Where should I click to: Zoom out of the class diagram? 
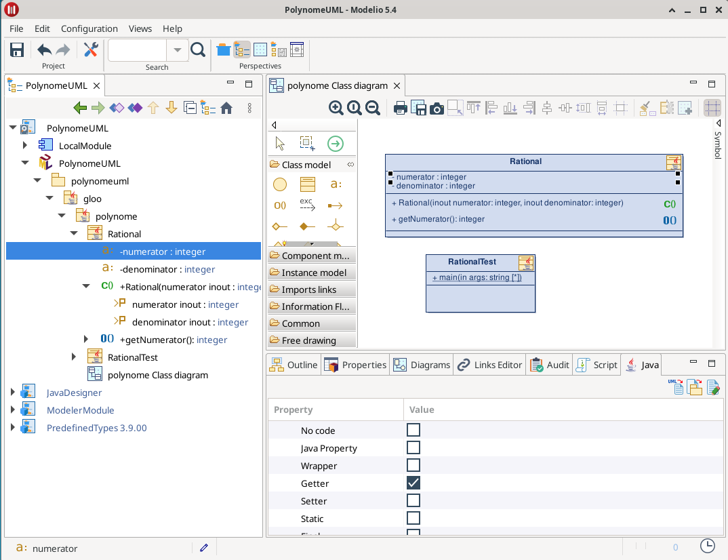click(x=372, y=108)
